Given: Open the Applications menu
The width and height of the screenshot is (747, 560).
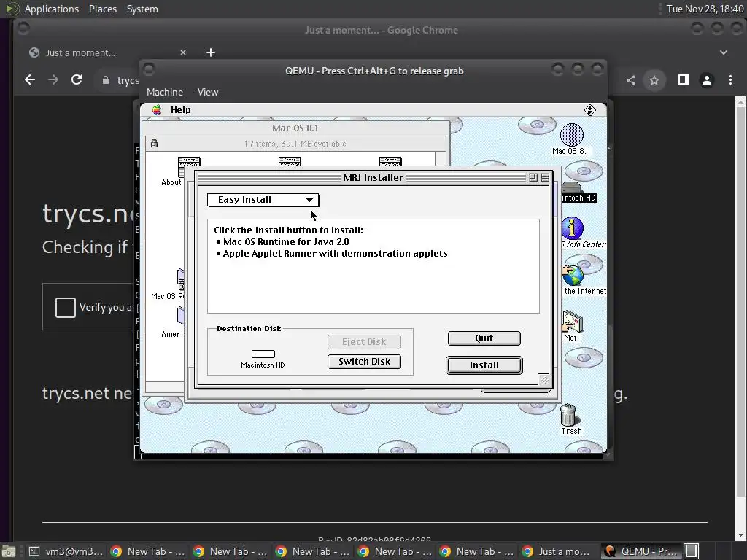Looking at the screenshot, I should [x=52, y=9].
